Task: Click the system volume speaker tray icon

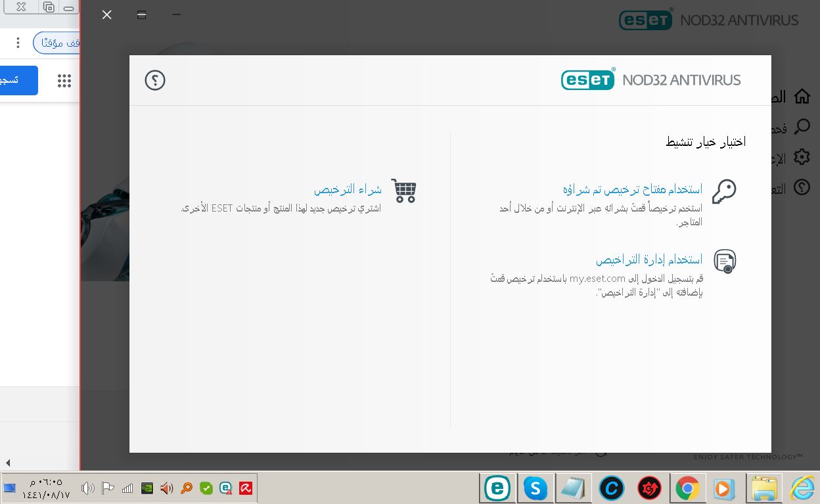Action: click(x=88, y=488)
